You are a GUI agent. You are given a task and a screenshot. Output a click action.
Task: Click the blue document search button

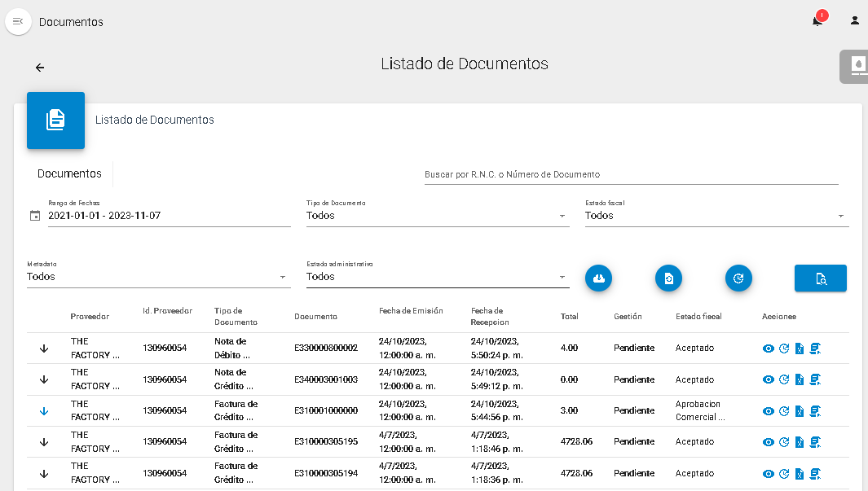point(820,278)
